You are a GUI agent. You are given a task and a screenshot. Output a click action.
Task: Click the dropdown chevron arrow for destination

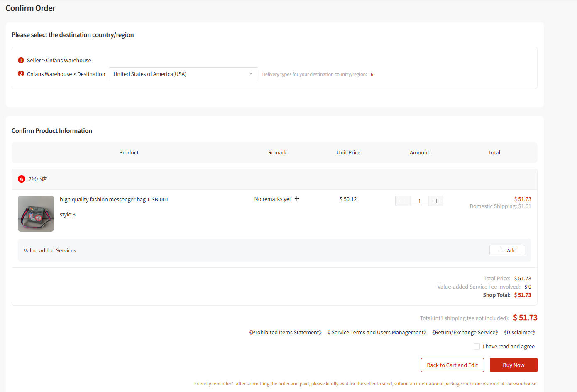[251, 74]
